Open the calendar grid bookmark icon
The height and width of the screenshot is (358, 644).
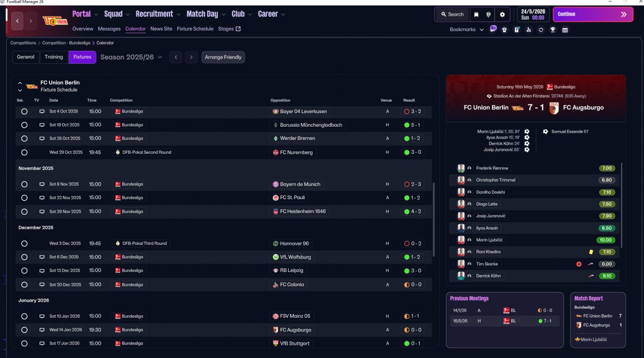tap(565, 30)
